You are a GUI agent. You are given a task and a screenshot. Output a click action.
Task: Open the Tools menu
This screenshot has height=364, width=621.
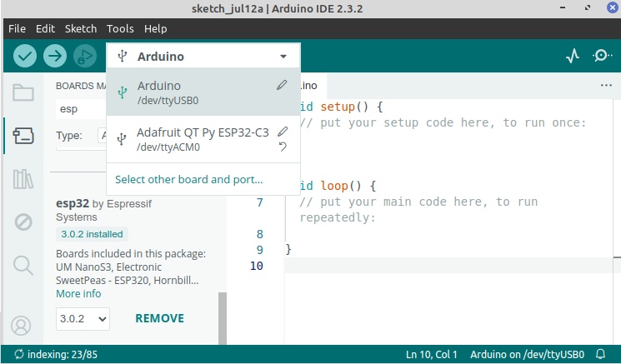click(120, 28)
